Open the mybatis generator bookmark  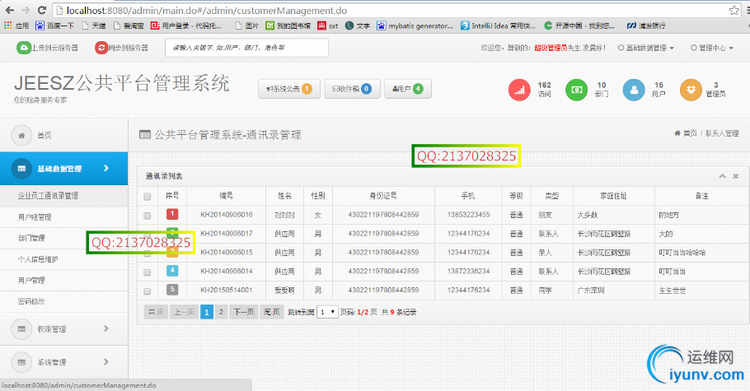[x=415, y=25]
